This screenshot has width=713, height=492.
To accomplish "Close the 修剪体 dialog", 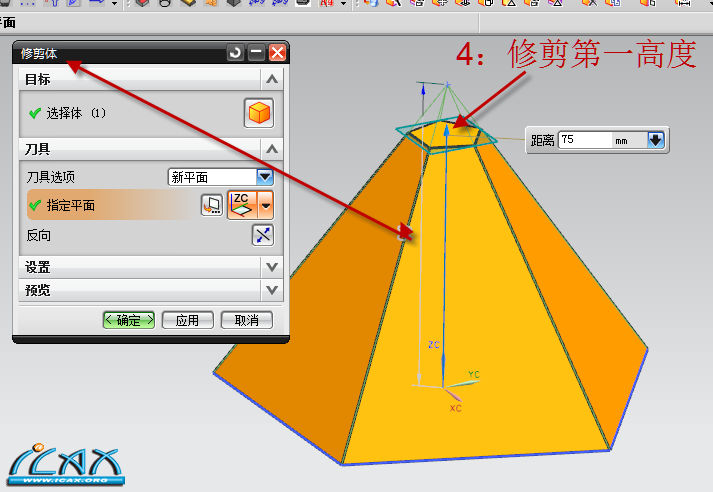I will pos(277,53).
